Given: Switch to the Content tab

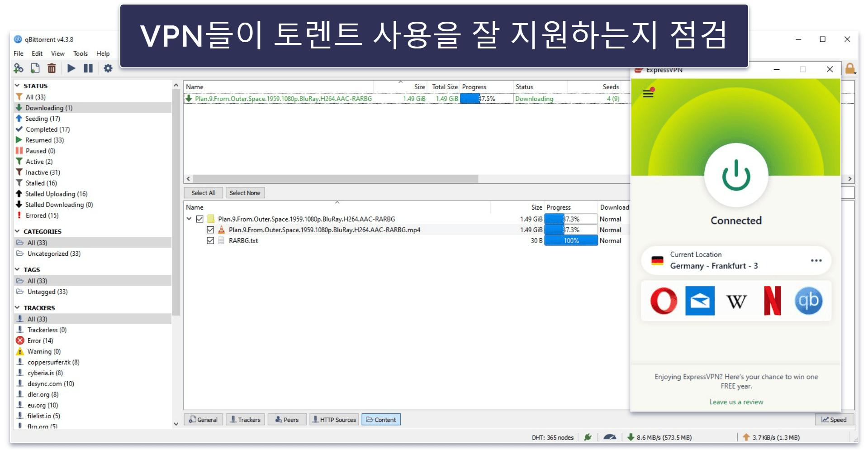Looking at the screenshot, I should tap(381, 420).
